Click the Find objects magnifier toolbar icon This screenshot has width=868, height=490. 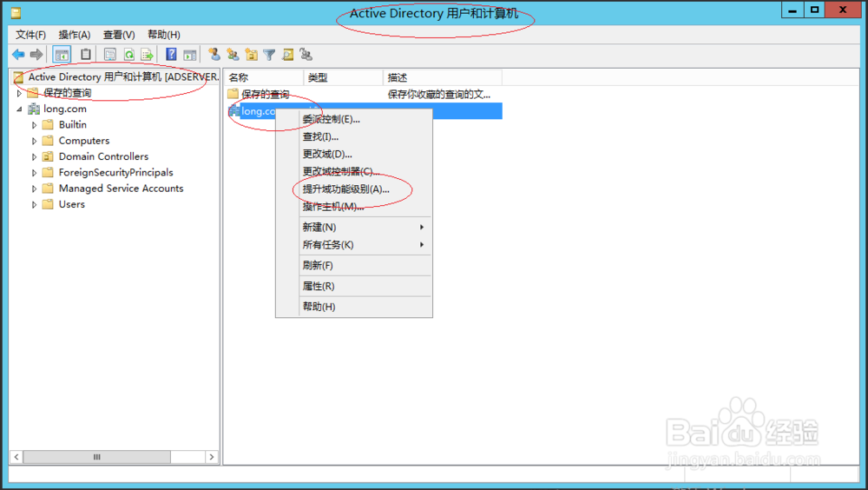pyautogui.click(x=288, y=55)
